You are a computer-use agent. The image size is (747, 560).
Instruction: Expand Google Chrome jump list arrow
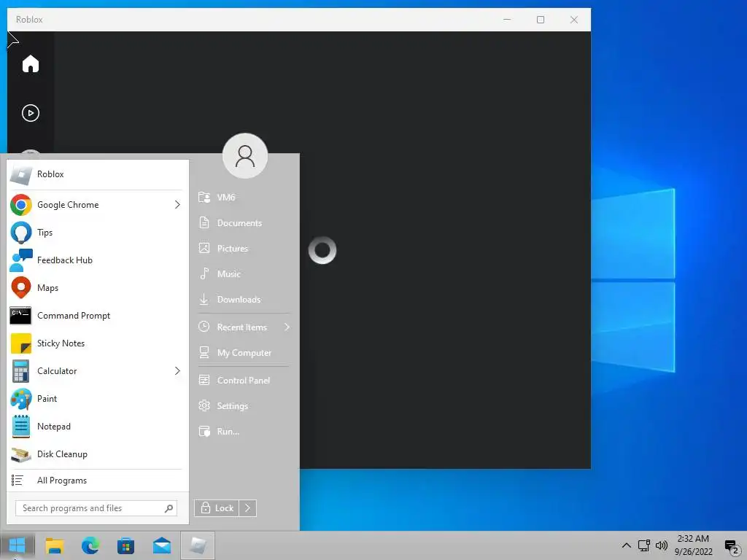(177, 205)
